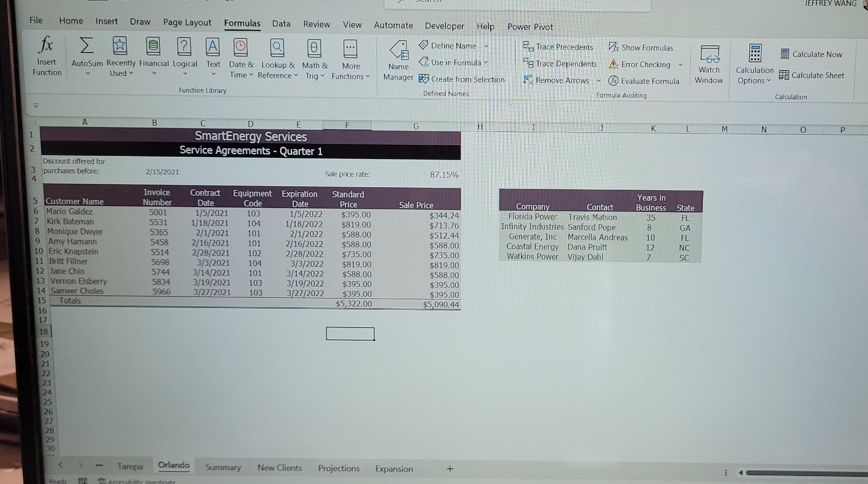Open the Insert Function dialog
Screen dimensions: 868x484
coord(47,57)
